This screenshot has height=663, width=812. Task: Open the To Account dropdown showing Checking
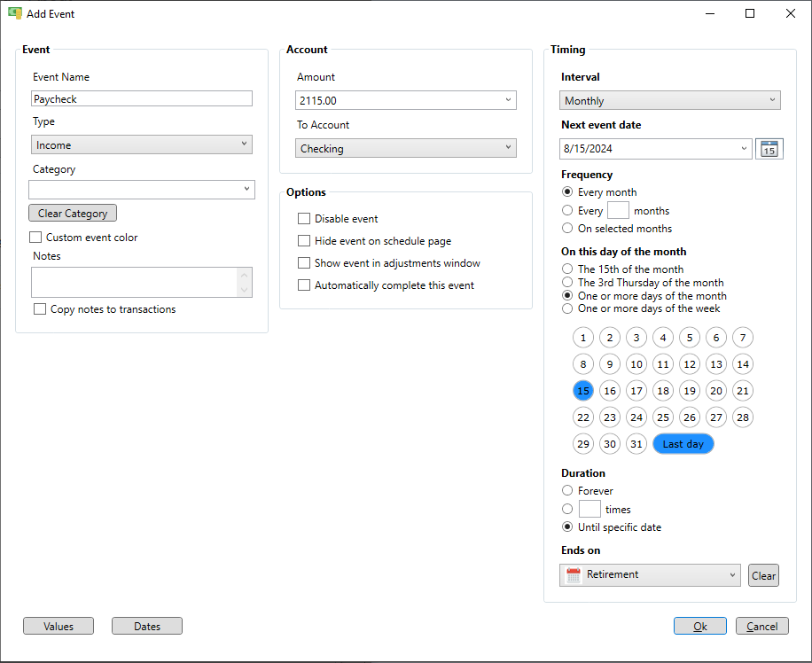click(405, 149)
